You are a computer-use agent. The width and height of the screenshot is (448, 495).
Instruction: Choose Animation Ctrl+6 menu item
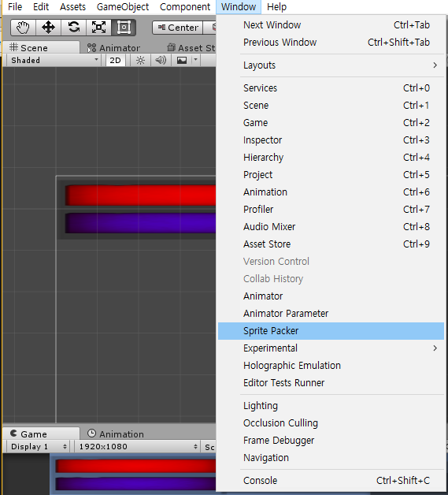click(331, 192)
